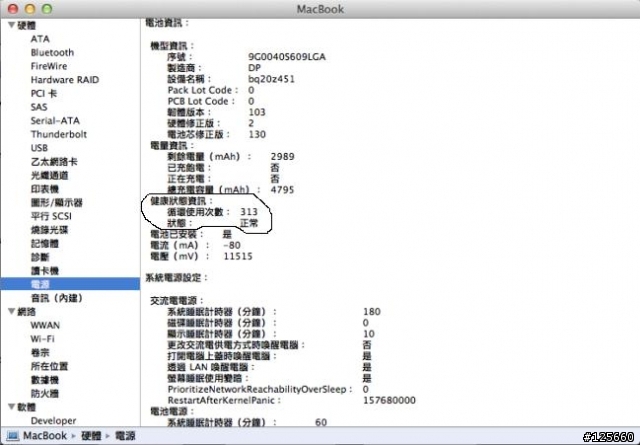Collapse the 網路 network section triangle

[x=12, y=312]
